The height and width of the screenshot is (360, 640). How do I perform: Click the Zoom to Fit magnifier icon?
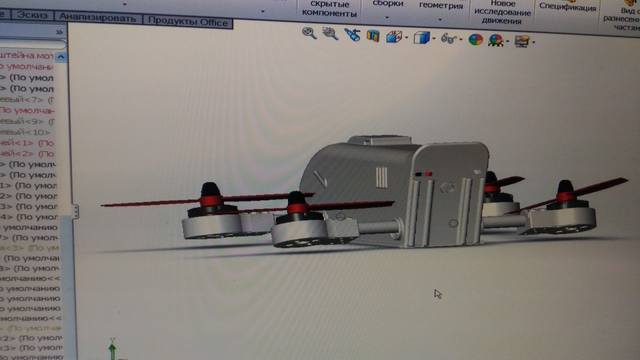click(309, 33)
